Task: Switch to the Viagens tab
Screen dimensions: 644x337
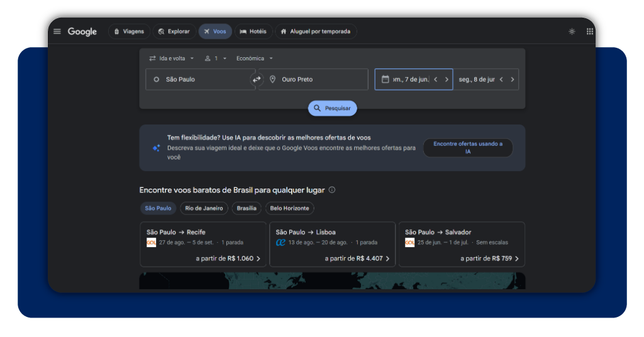Action: 129,31
